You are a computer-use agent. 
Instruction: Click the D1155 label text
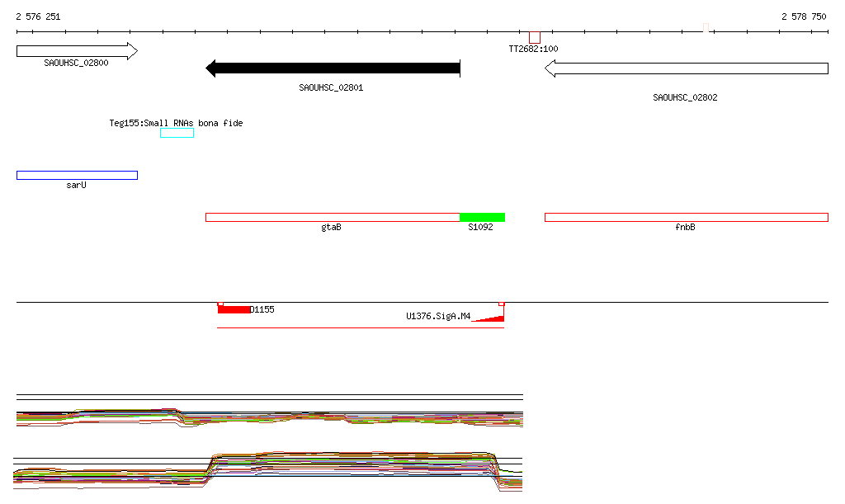(x=262, y=309)
